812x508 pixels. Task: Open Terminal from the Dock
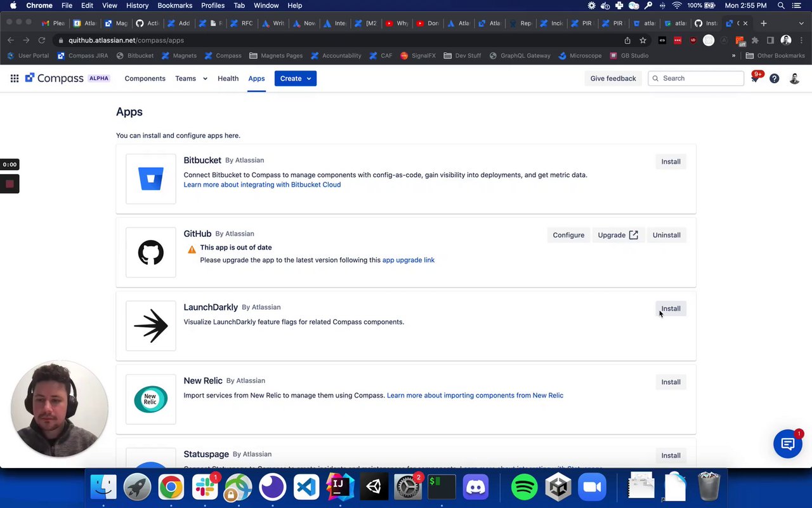coord(442,487)
